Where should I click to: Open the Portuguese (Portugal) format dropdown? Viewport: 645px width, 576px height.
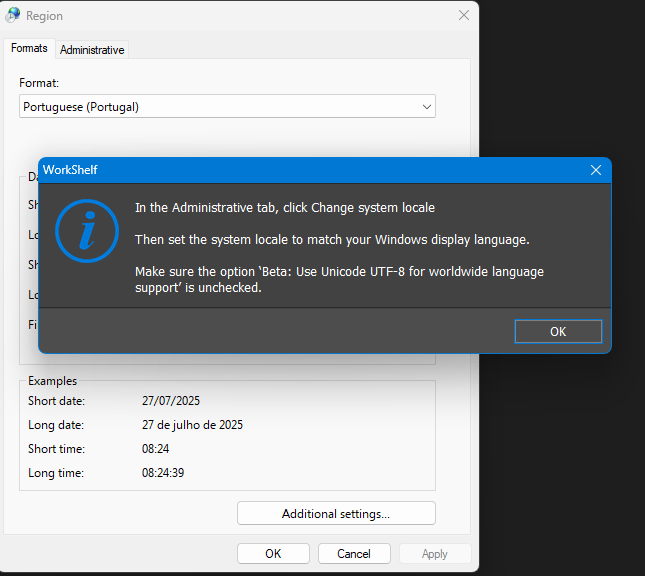(227, 107)
